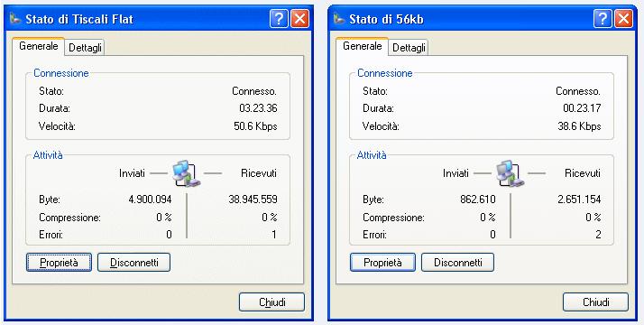Click title bar icon of Tiscali Flat window
Viewport: 644px width, 325px height.
15,19
